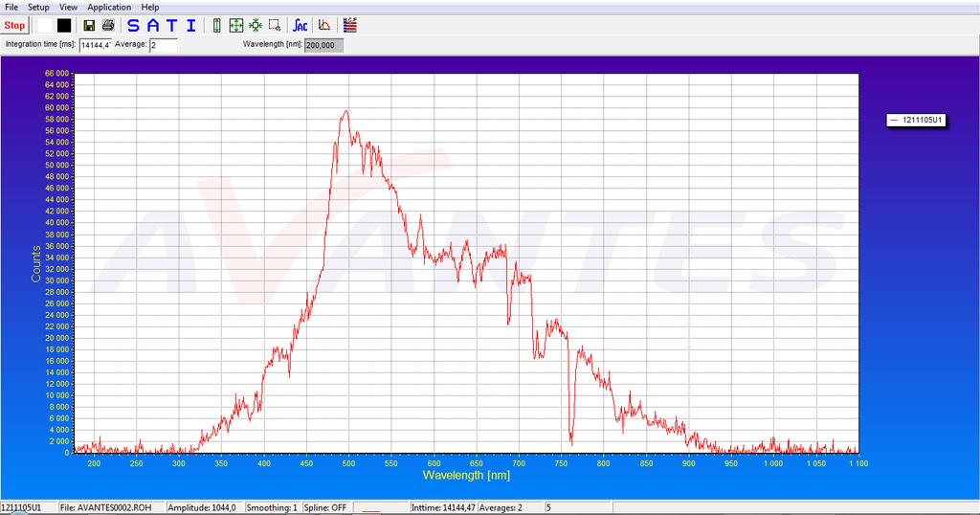Click status bar Inttime: 14144,47

point(443,507)
